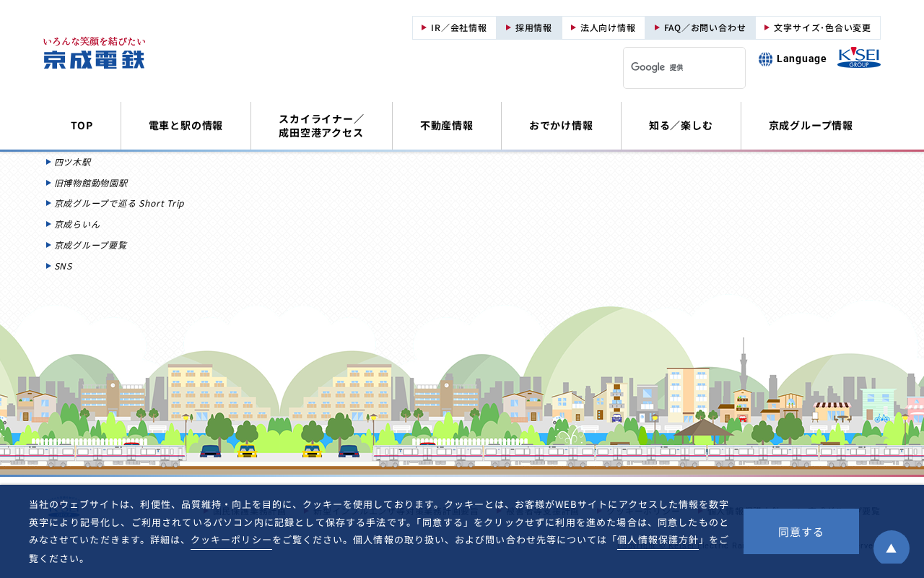Click the red arrow beside 法人向け情報
Viewport: 924px width, 578px height.
(573, 27)
